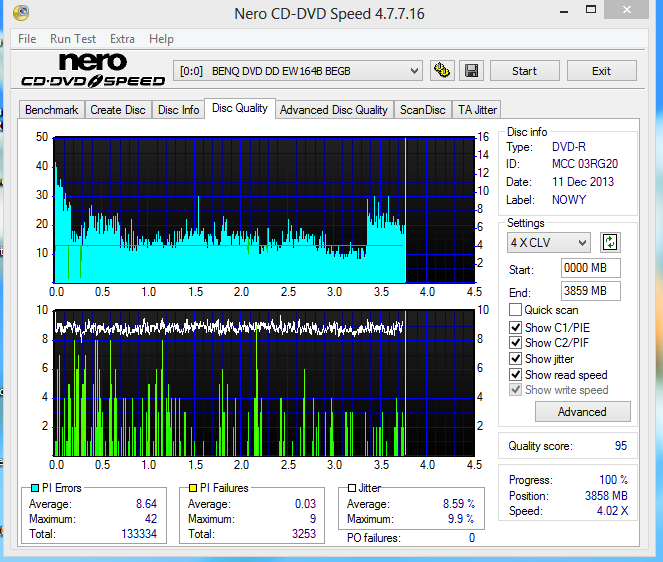Uncheck Show C1/PIE

coord(515,327)
